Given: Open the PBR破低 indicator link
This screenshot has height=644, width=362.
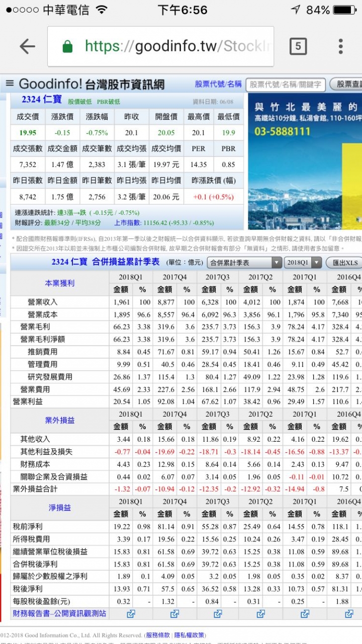Looking at the screenshot, I should 109,102.
